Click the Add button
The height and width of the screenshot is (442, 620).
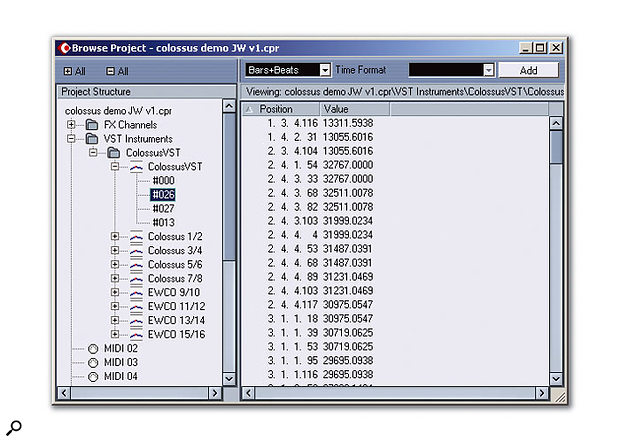(528, 70)
